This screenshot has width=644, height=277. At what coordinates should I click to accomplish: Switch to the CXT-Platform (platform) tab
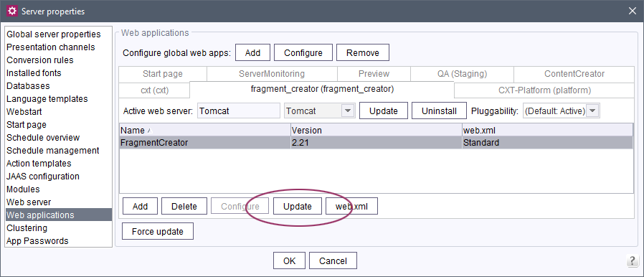[x=544, y=90]
